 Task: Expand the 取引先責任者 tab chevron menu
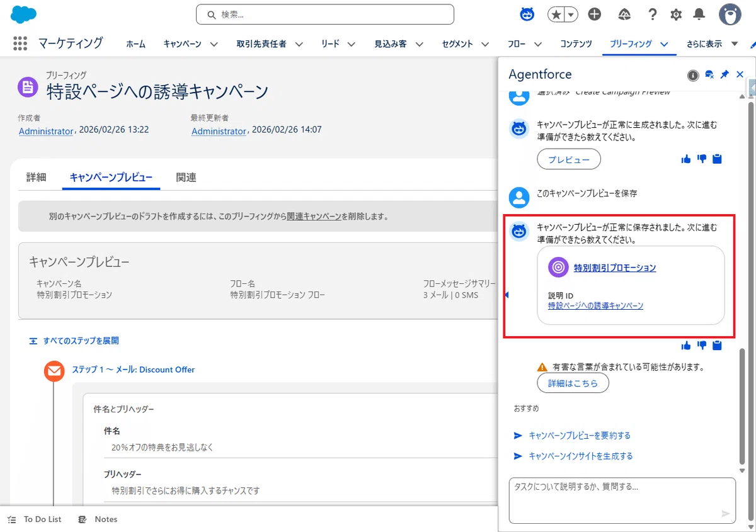click(x=299, y=44)
